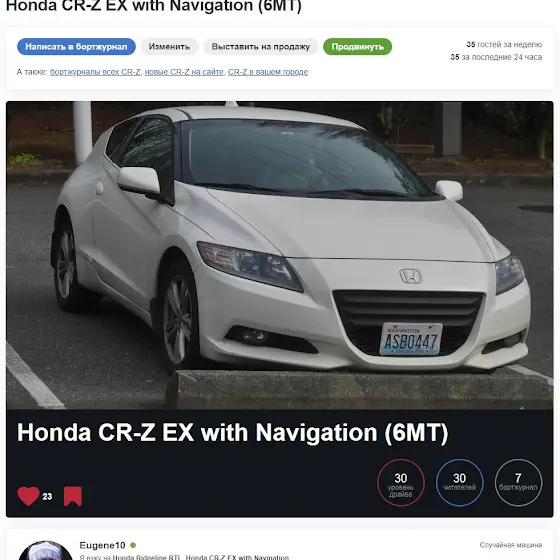The height and width of the screenshot is (560, 560).
Task: Open the Eugene10 profile name
Action: [x=102, y=545]
